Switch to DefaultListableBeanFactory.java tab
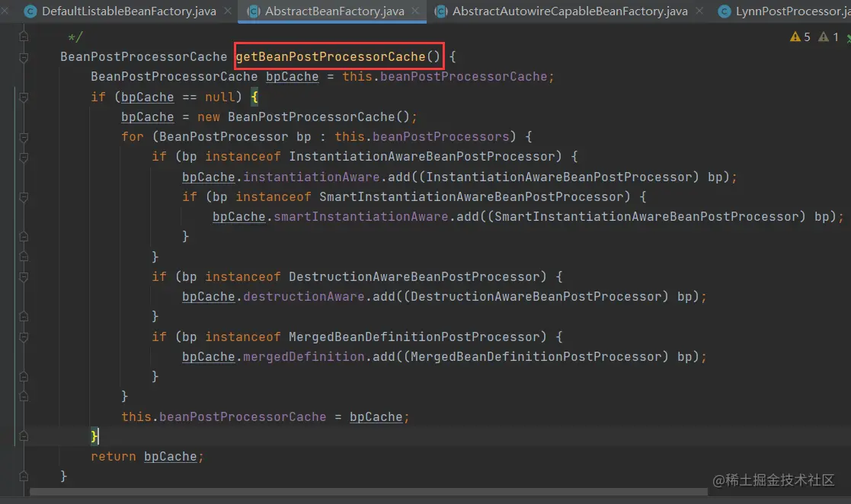 129,11
